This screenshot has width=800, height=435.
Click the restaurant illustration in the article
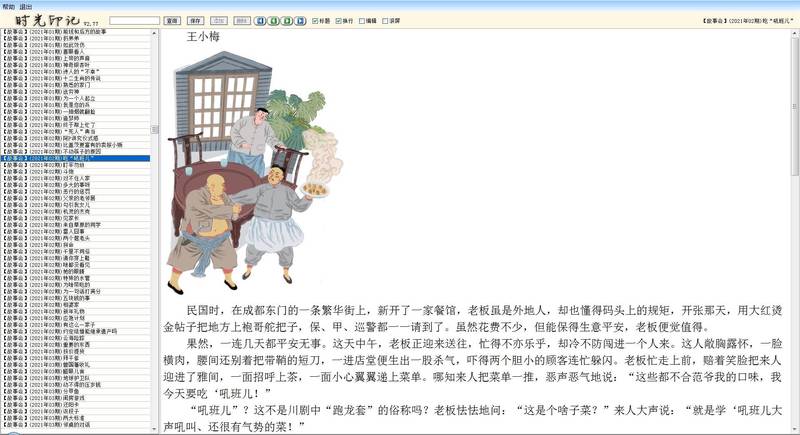[255, 172]
